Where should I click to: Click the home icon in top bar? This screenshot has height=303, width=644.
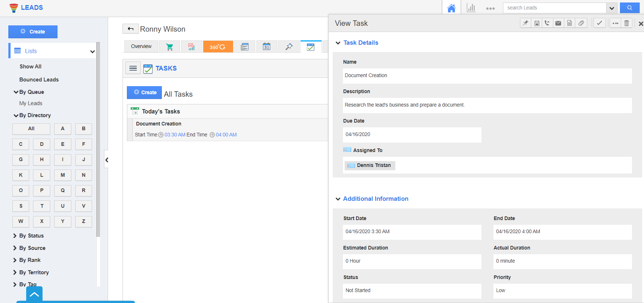click(x=451, y=8)
